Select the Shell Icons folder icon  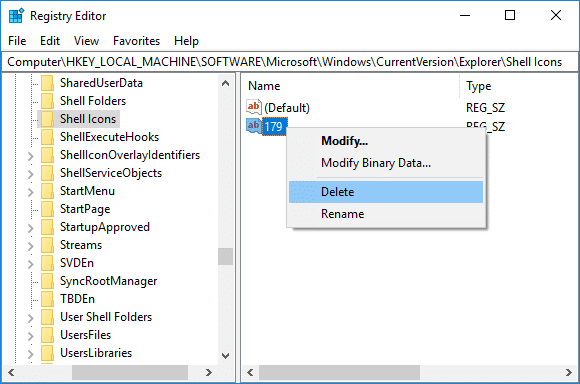coord(47,119)
